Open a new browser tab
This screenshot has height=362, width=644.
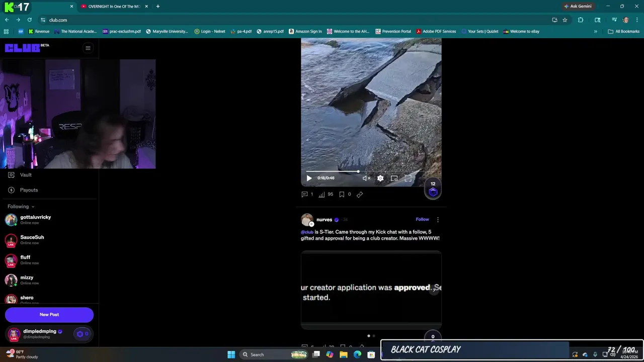(157, 7)
